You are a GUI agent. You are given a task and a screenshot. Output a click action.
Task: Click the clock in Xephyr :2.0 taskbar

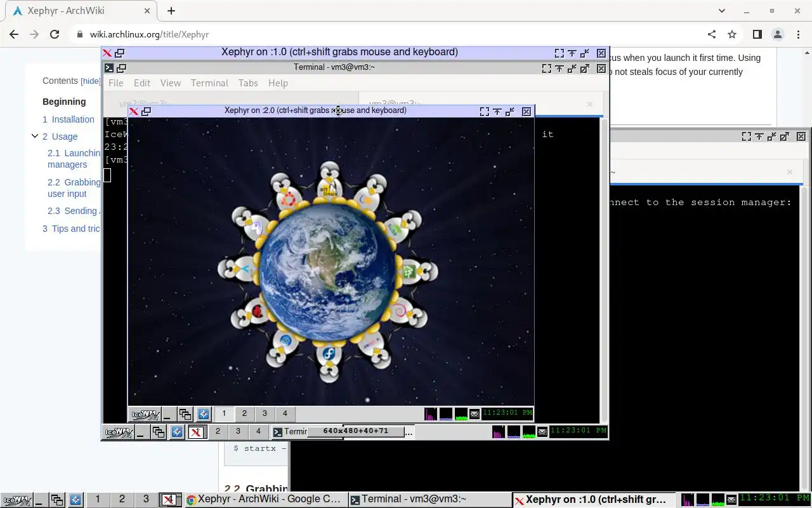(507, 413)
